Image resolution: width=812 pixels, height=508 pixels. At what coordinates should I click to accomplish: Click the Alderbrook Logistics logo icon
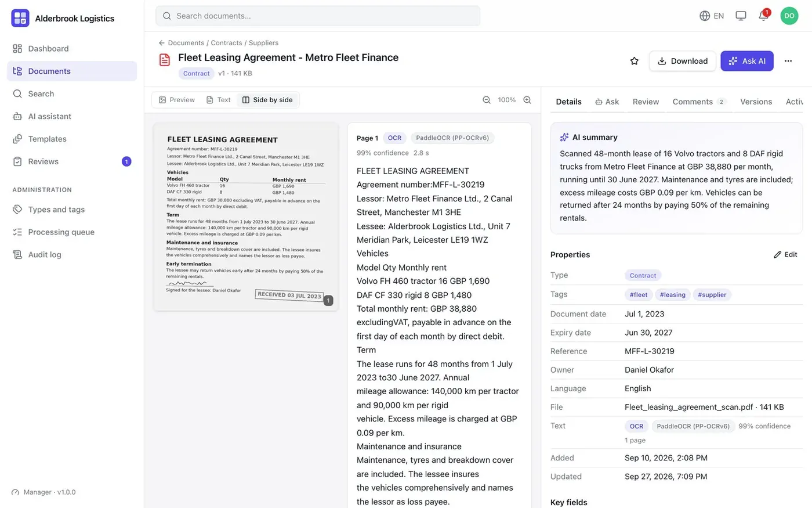(20, 18)
